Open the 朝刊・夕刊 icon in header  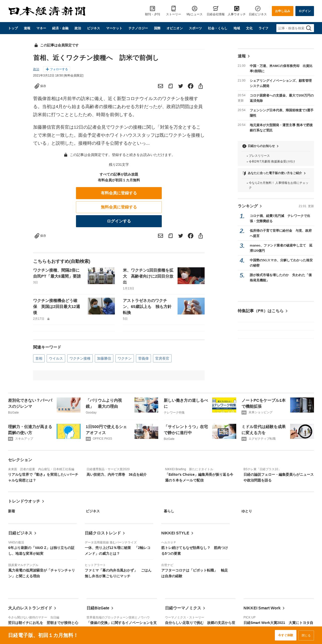click(x=152, y=9)
